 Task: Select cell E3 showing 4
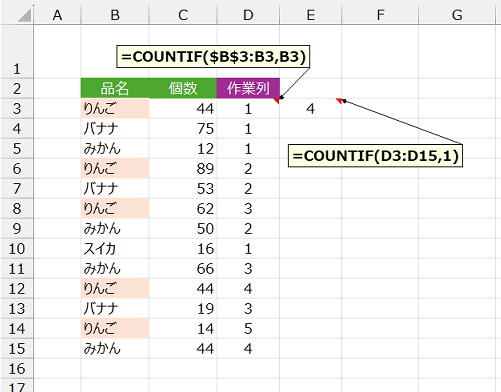click(311, 109)
